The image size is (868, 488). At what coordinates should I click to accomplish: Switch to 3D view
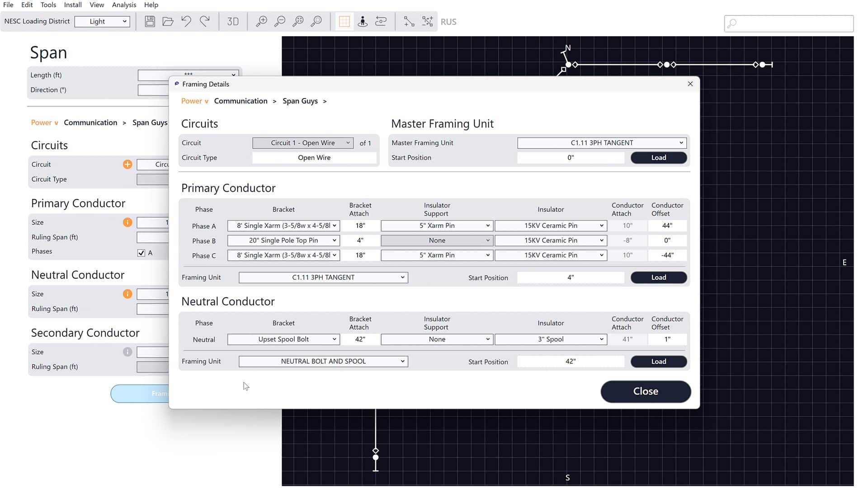tap(233, 21)
